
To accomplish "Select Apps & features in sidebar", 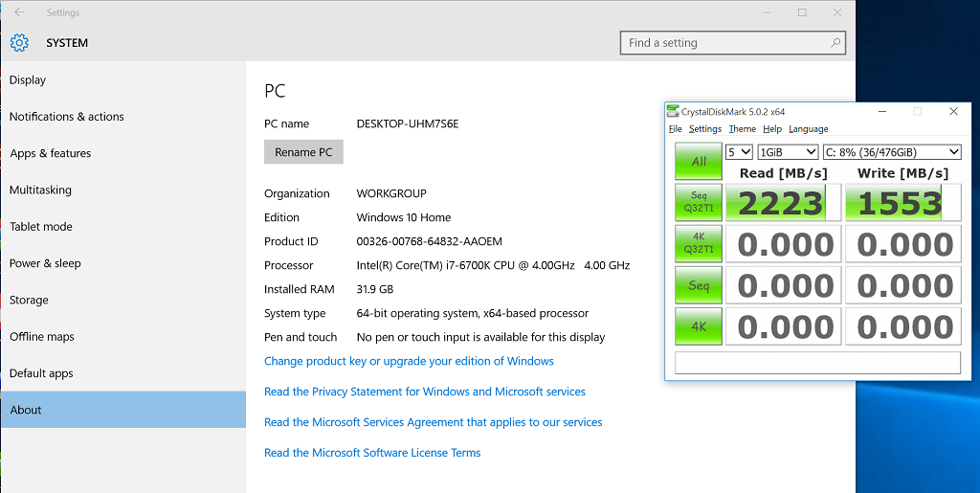I will (123, 154).
